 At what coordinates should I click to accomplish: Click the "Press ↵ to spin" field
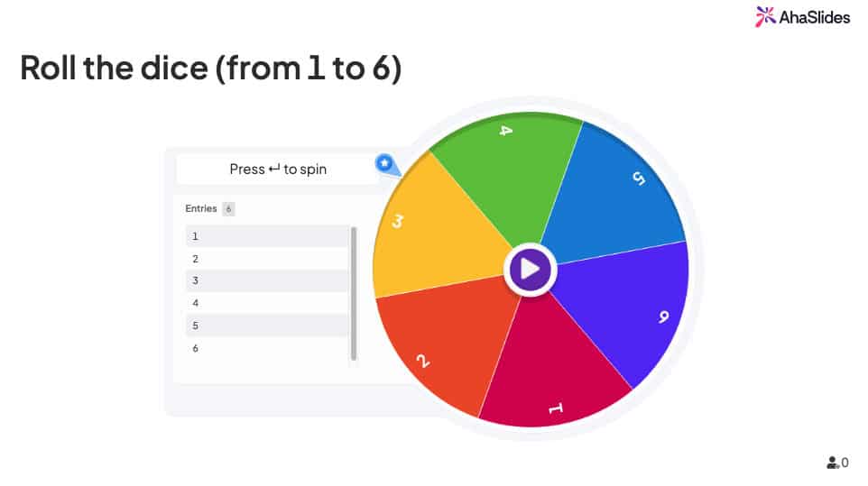278,169
